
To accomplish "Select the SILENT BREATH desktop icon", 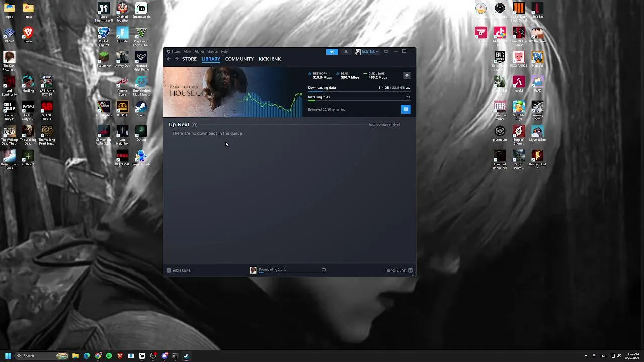I will tap(47, 111).
